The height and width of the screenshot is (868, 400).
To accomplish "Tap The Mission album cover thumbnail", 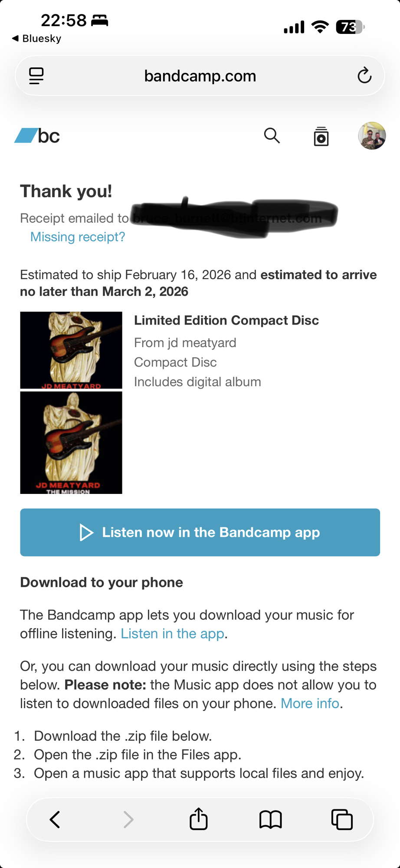I will click(x=71, y=442).
